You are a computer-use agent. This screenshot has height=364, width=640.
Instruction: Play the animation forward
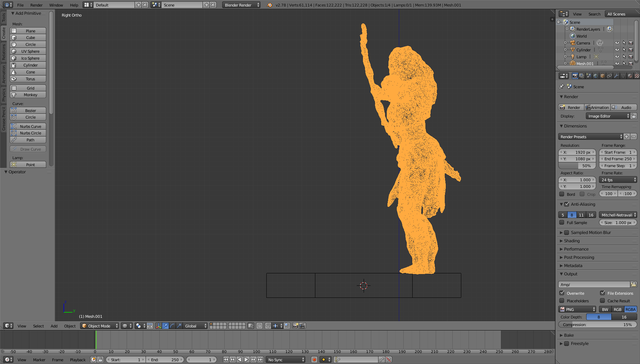tap(246, 360)
